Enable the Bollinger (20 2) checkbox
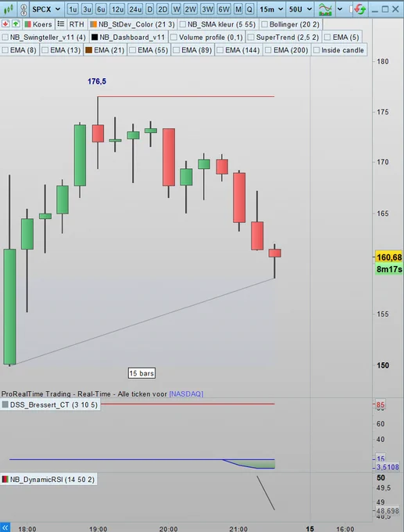The width and height of the screenshot is (404, 532). 264,24
